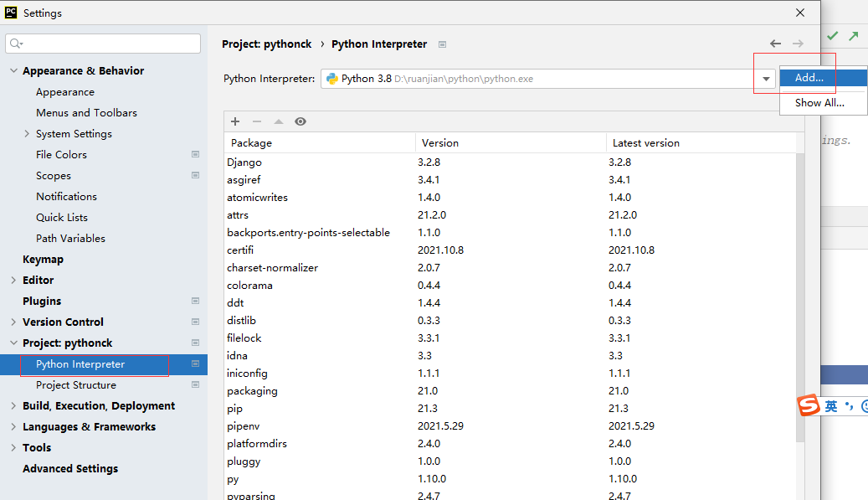Click in the settings search field
This screenshot has height=500, width=868.
[103, 44]
